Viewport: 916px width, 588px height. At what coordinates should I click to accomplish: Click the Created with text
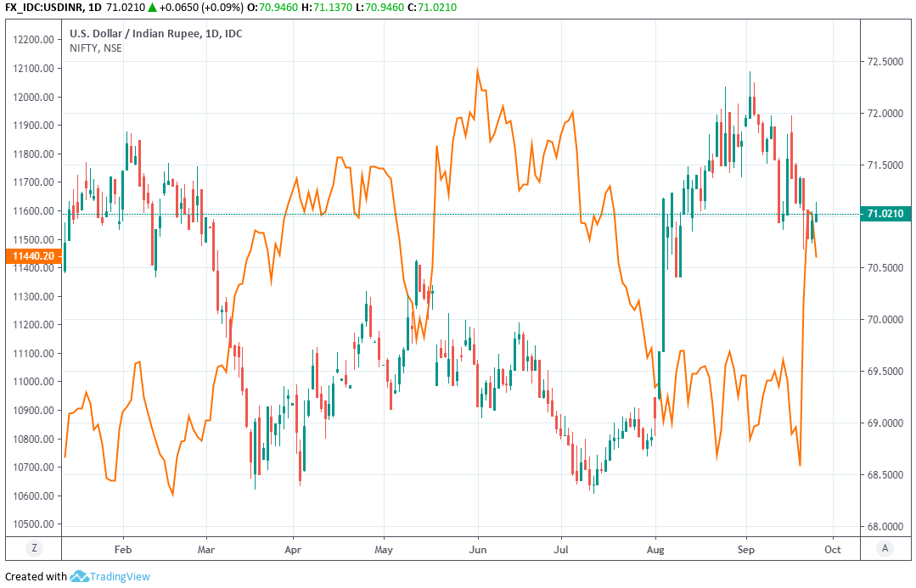click(x=36, y=577)
